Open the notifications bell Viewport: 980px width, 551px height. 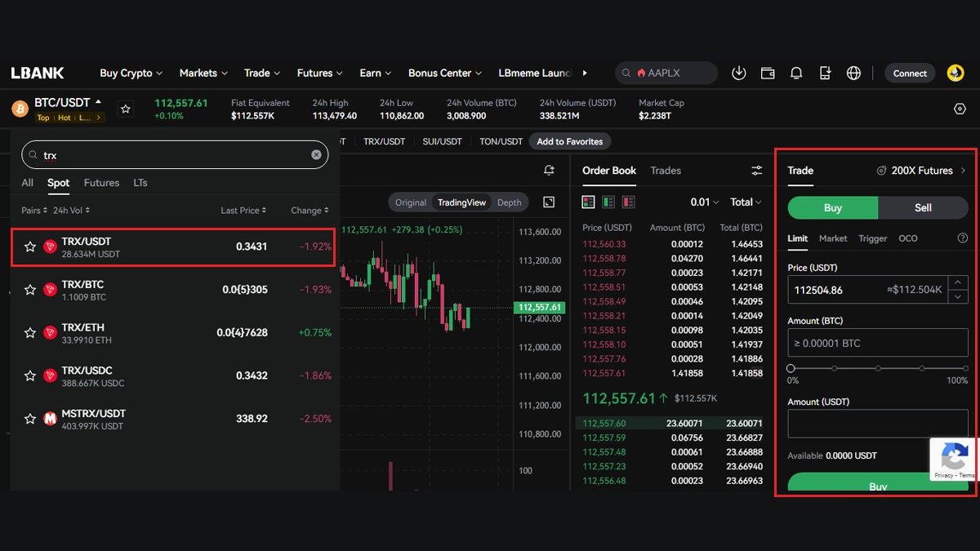796,73
